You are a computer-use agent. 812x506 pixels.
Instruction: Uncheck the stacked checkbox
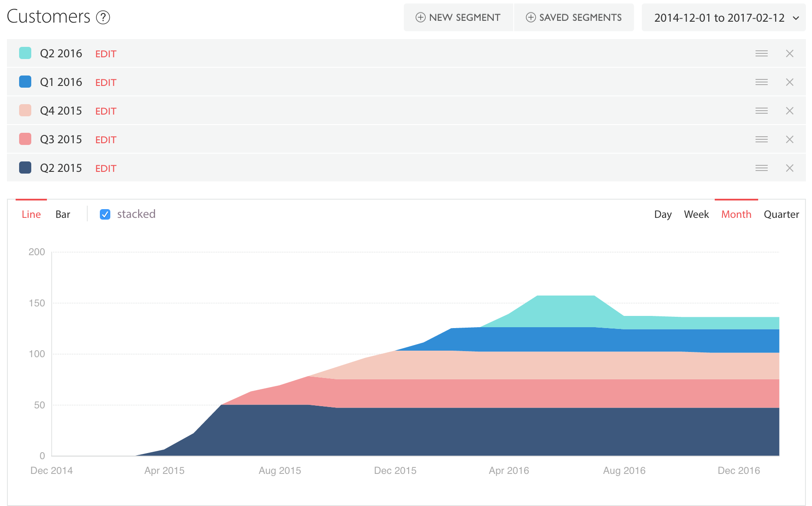pyautogui.click(x=105, y=214)
